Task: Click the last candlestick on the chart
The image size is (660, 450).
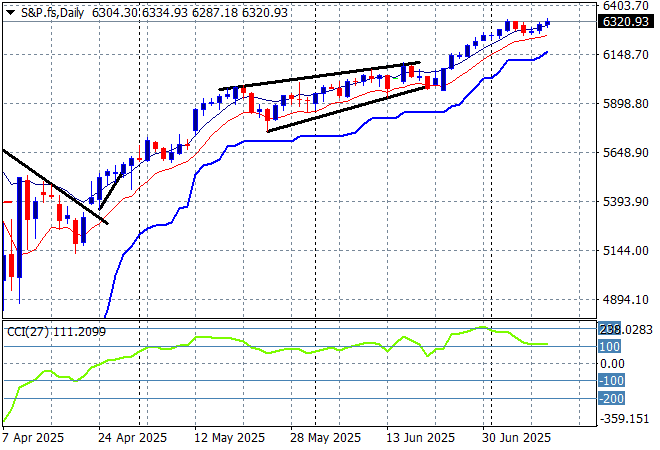Action: (548, 23)
